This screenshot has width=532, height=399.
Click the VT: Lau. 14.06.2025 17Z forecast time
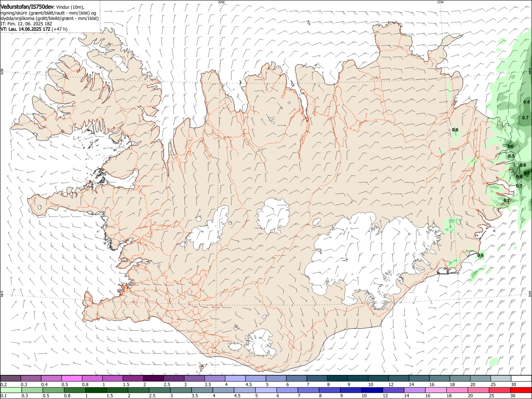click(25, 29)
